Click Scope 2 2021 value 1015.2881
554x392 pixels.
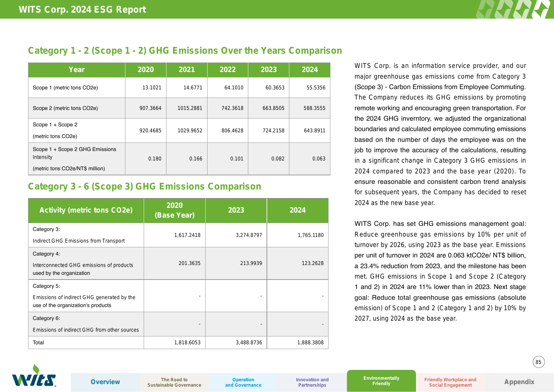pos(190,108)
